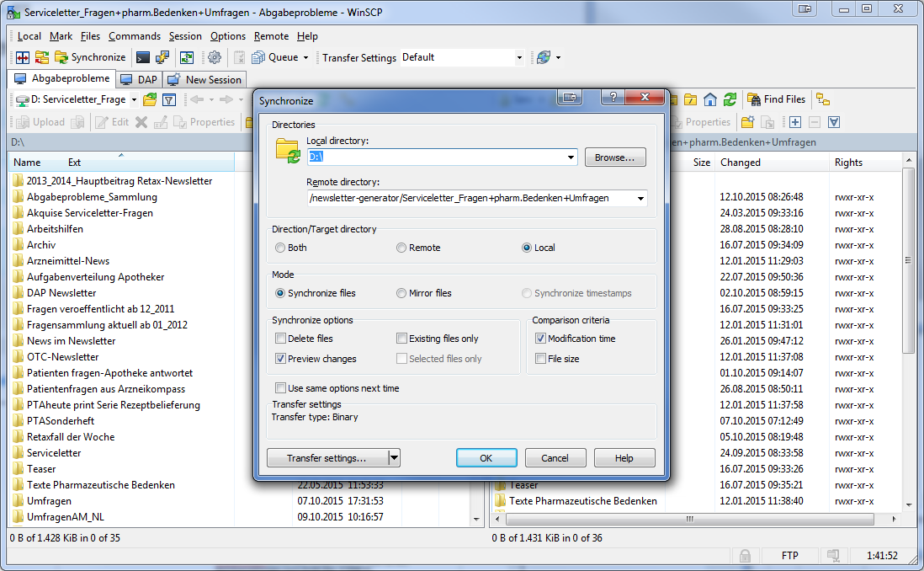Screen dimensions: 924x571
Task: Uncheck the Preview changes option
Action: [281, 359]
